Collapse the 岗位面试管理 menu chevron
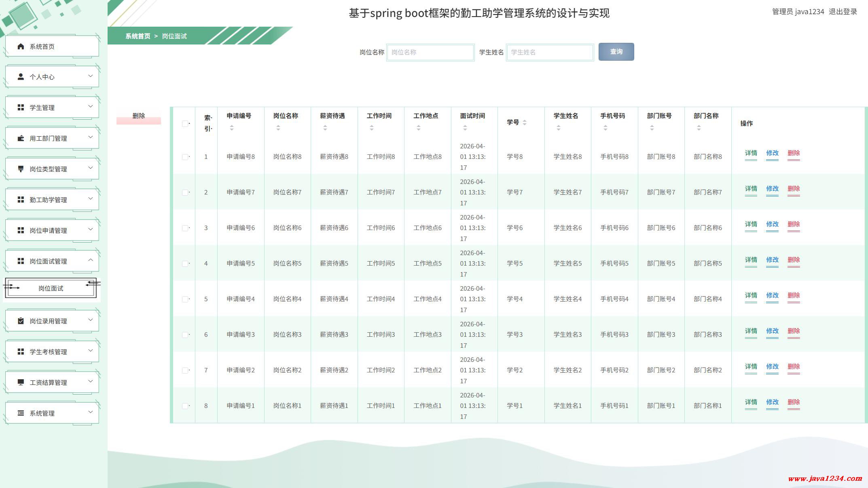 (x=91, y=260)
